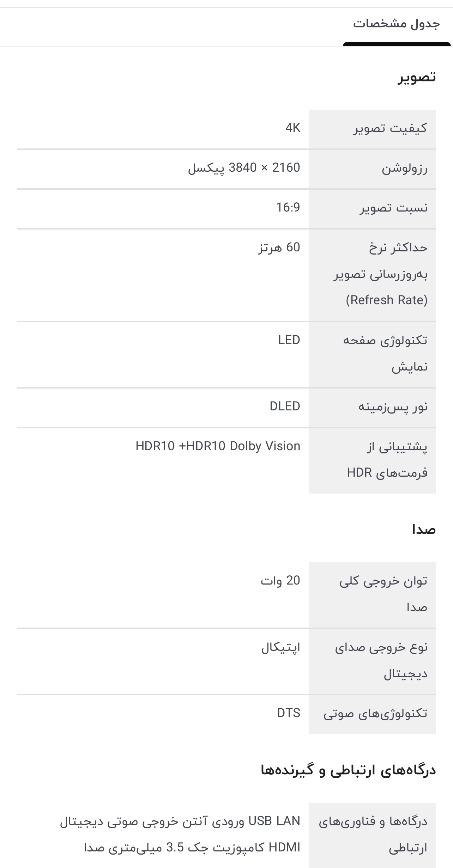This screenshot has height=868, width=453.
Task: Select the نور پس‌زمینه label
Action: pos(393,407)
